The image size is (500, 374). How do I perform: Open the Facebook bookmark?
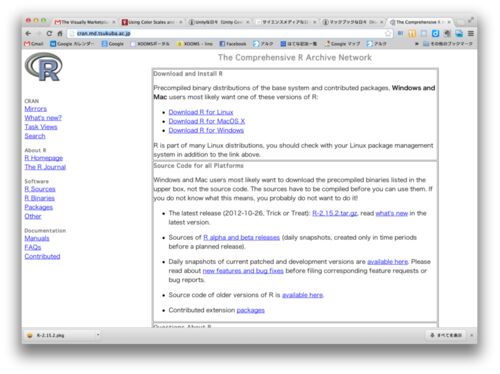click(x=233, y=44)
